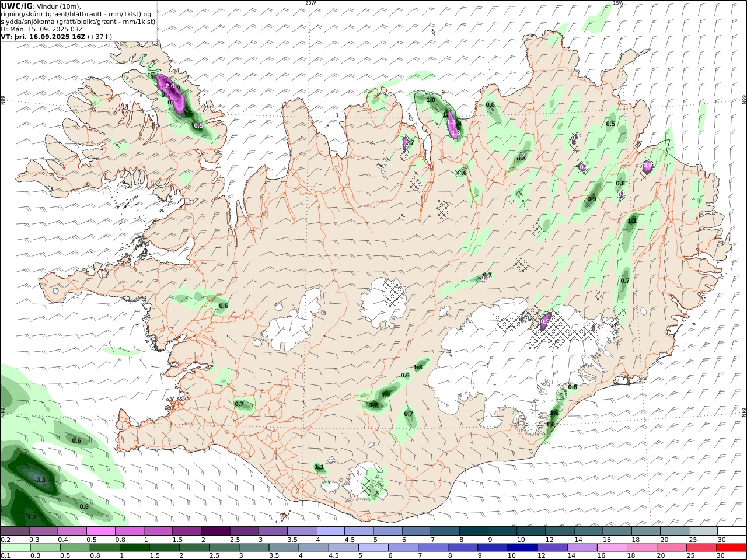The image size is (747, 560).
Task: Pick the grayish-purple 0.2–0.3 top legend swatch
Action: tap(15, 531)
